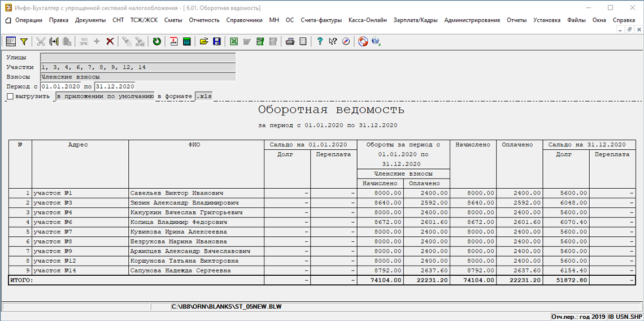Screen dimensions: 644x321
Task: Click the yellow filter funnel icon
Action: [24, 41]
